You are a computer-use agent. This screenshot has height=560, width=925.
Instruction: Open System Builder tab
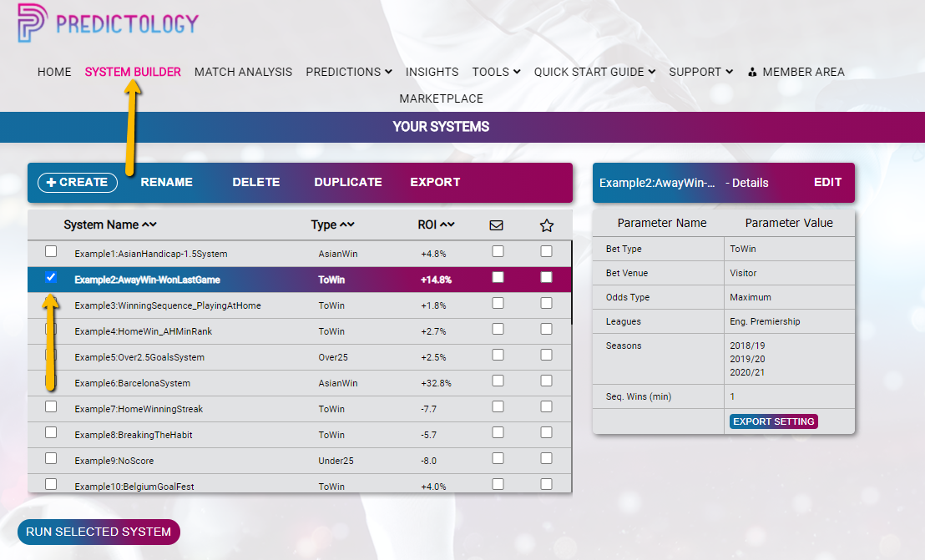tap(133, 72)
